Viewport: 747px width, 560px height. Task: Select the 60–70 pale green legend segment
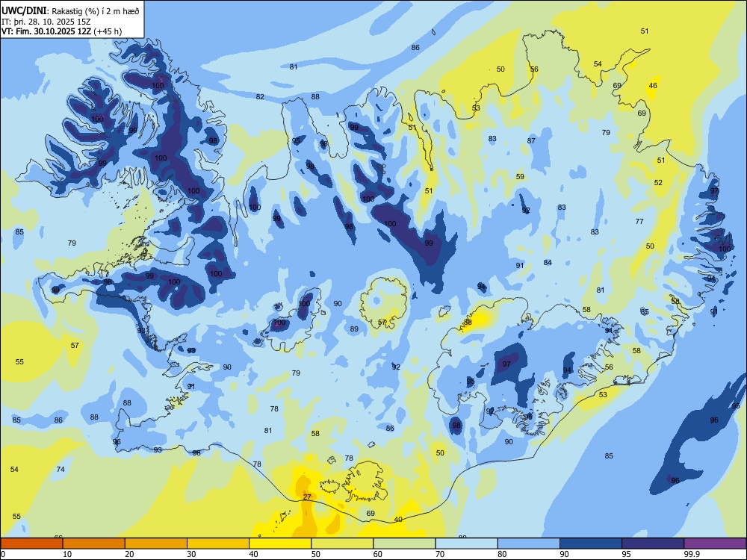point(404,544)
